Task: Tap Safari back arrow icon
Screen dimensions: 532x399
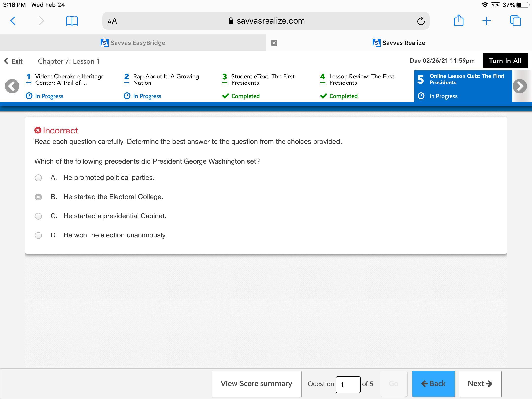Action: [13, 21]
